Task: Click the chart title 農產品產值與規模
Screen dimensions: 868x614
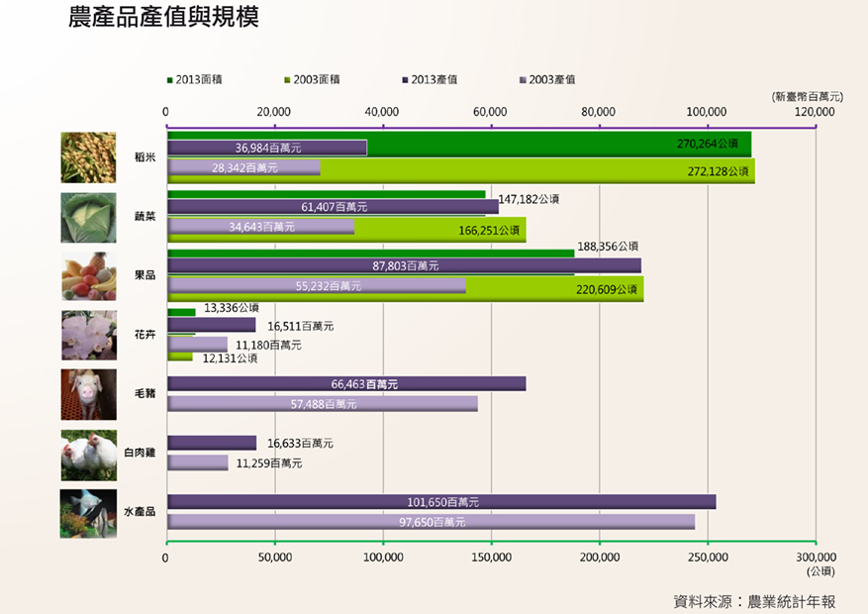Action: (163, 18)
